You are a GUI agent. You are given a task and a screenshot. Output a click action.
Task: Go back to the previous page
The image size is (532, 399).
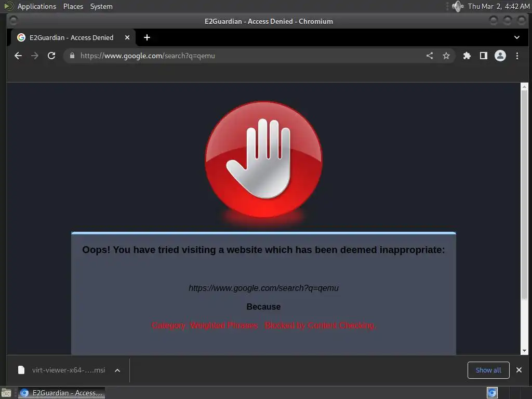click(x=18, y=56)
